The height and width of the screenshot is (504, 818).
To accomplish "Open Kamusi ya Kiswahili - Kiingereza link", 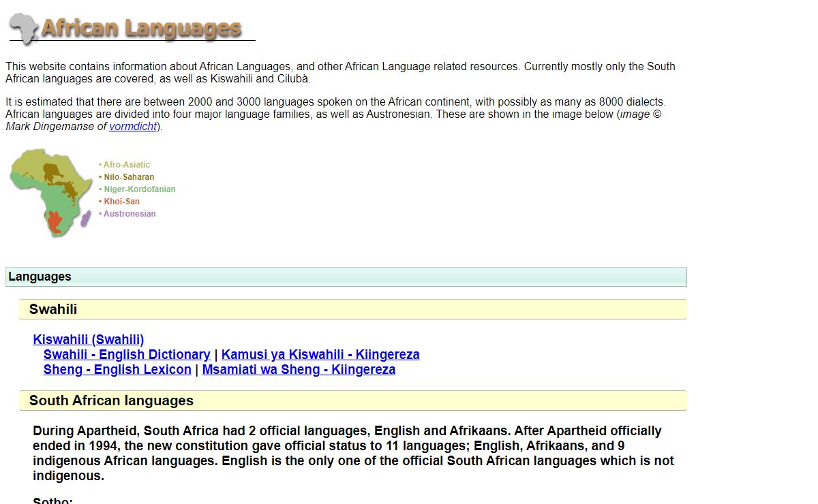I will point(320,354).
